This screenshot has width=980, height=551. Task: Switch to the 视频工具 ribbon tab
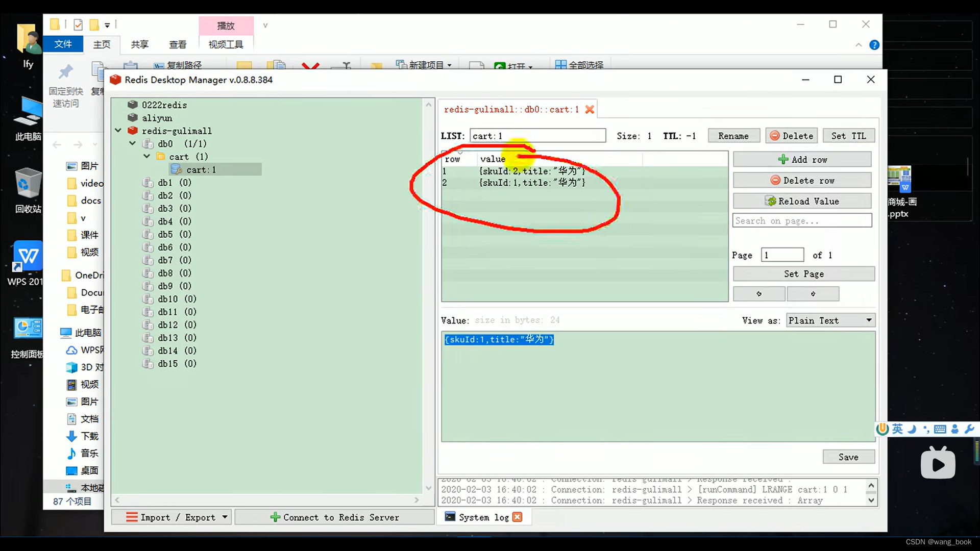(x=226, y=44)
